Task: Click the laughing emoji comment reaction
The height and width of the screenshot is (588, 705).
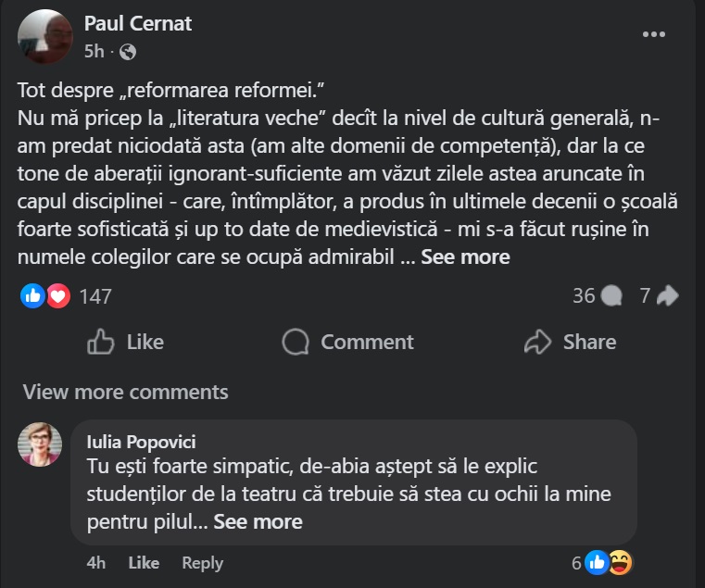Action: click(621, 562)
